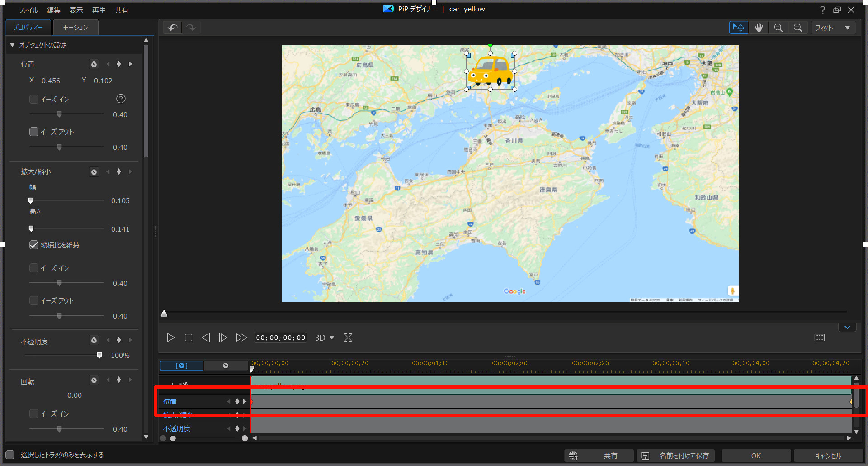
Task: Click the X position value 0.456
Action: pos(51,81)
